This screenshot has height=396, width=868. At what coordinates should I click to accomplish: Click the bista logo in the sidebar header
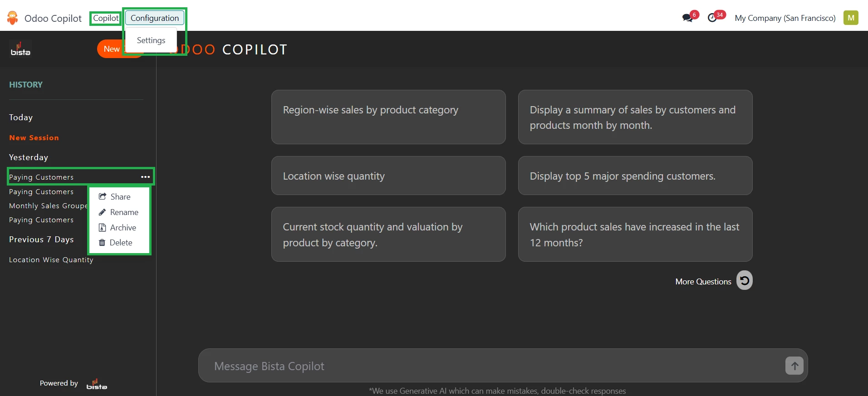point(20,49)
